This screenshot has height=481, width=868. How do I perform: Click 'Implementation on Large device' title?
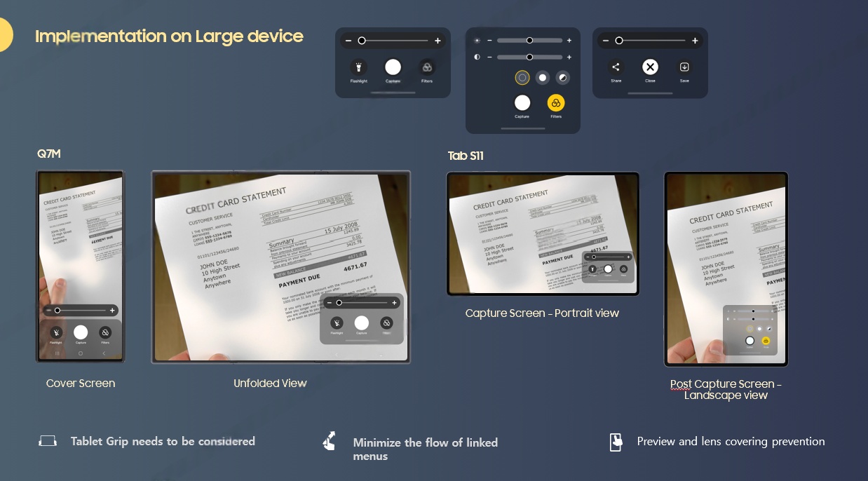click(169, 36)
